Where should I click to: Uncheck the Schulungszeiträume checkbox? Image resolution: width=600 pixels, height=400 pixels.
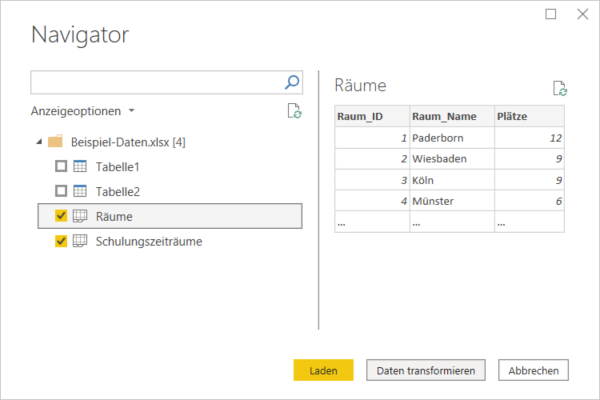pyautogui.click(x=61, y=241)
